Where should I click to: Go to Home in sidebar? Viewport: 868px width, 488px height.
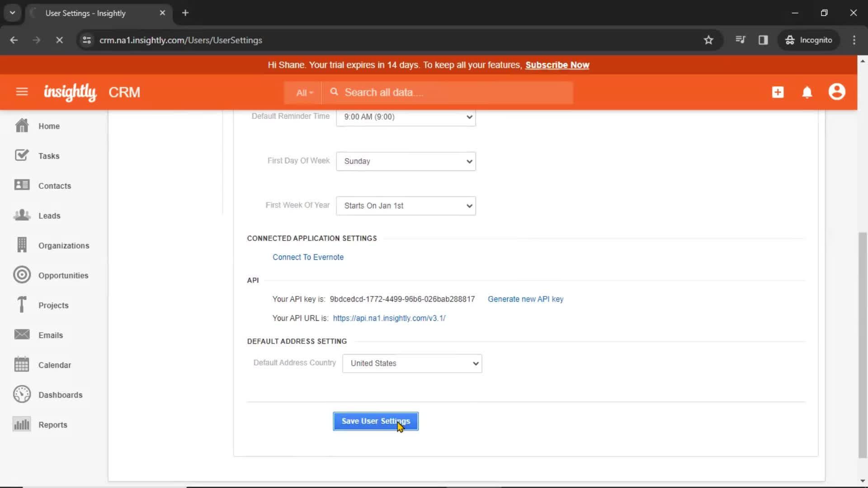pyautogui.click(x=49, y=126)
